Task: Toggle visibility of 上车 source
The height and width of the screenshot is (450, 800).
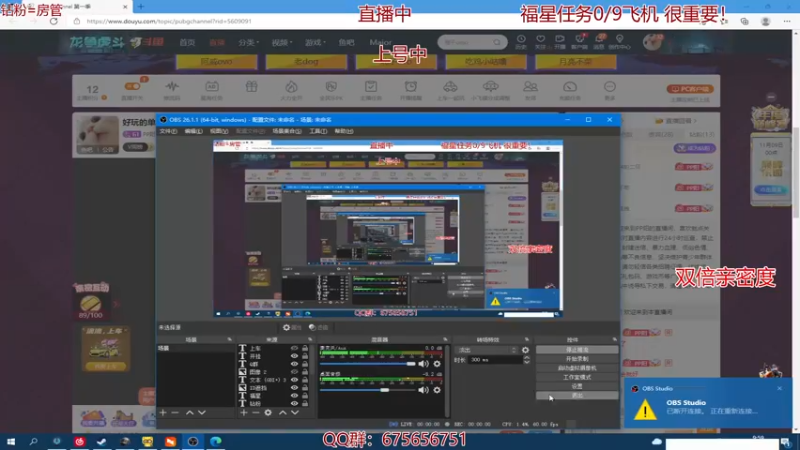Action: [294, 348]
